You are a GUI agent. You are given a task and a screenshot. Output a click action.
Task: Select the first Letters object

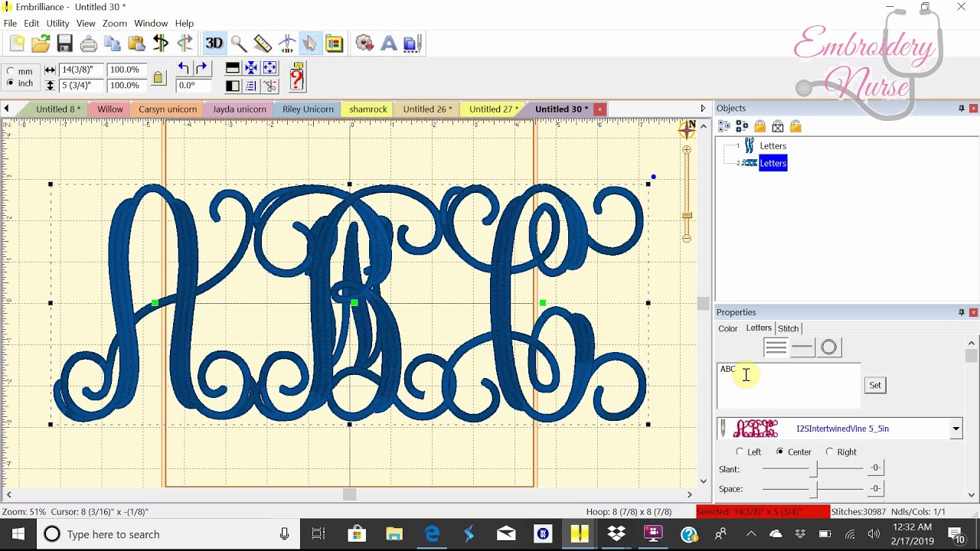coord(773,146)
